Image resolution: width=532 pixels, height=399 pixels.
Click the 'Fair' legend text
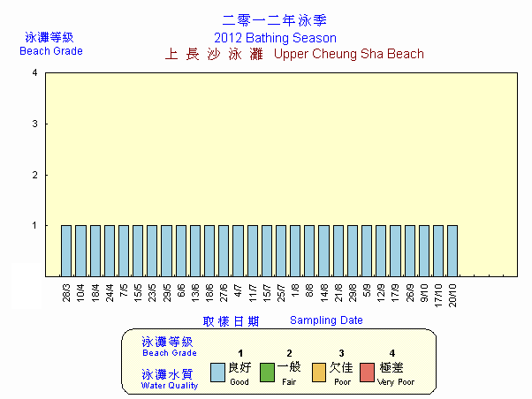click(289, 382)
